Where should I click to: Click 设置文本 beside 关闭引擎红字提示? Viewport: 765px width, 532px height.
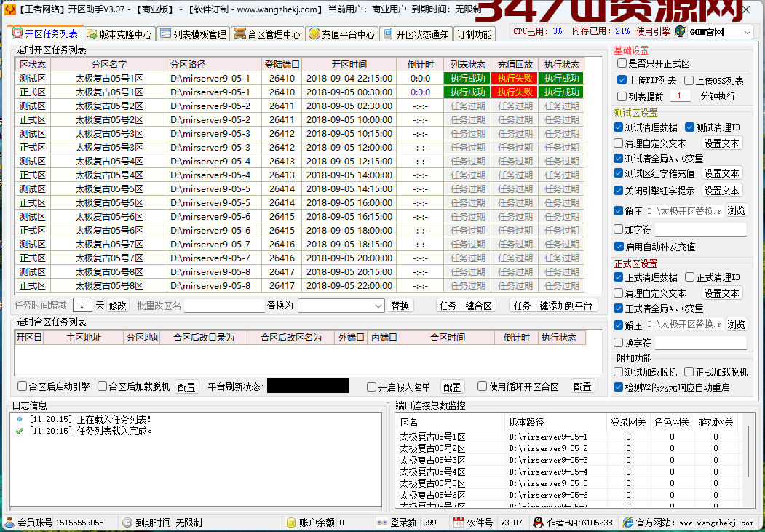[722, 191]
